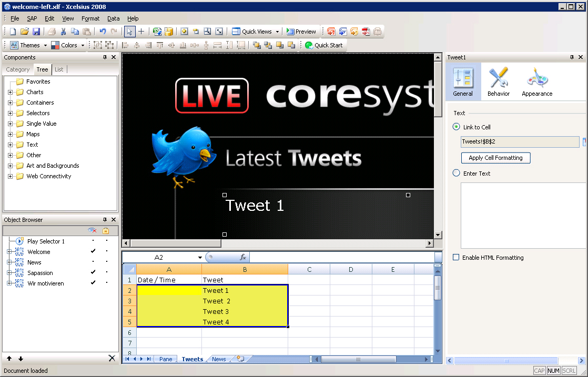Open the Data menu
This screenshot has width=588, height=377.
pyautogui.click(x=113, y=18)
